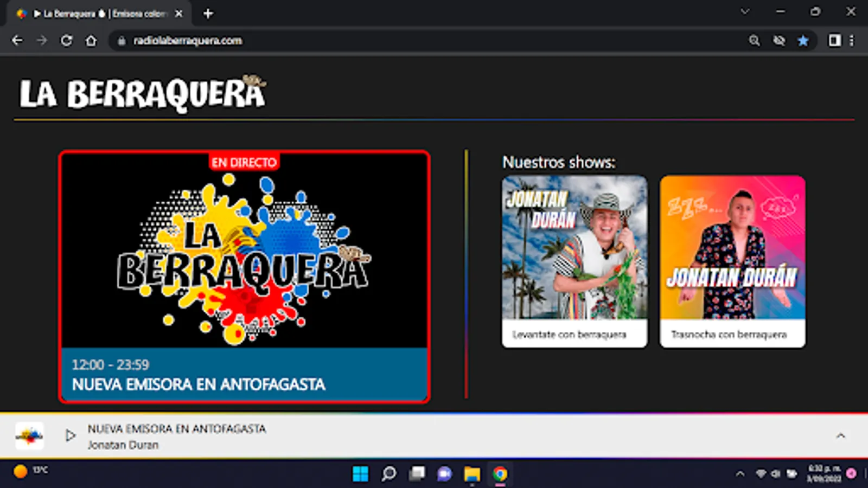Image resolution: width=868 pixels, height=488 pixels.
Task: Click the station logo in the player bar
Action: [29, 436]
